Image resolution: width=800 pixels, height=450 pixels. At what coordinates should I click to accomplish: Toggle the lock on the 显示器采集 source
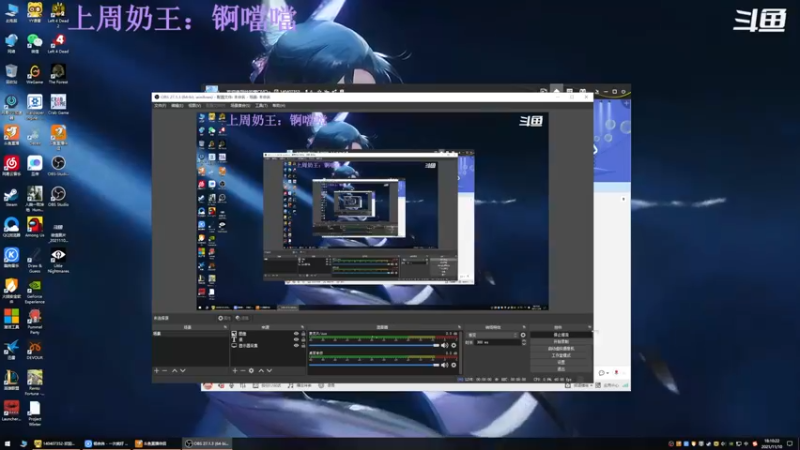point(303,345)
